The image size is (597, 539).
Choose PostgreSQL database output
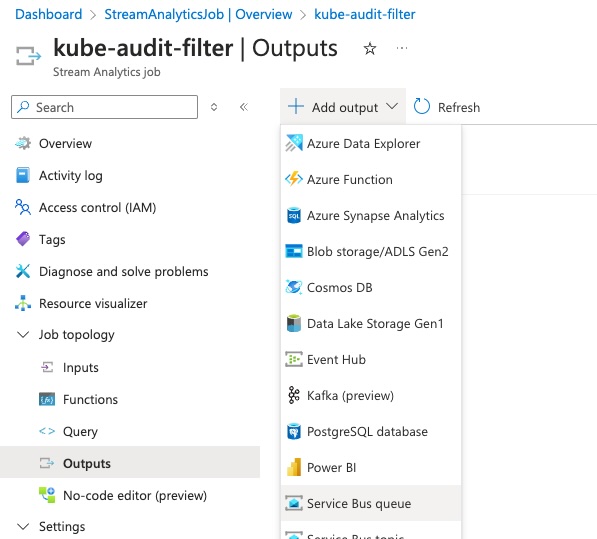(x=371, y=431)
